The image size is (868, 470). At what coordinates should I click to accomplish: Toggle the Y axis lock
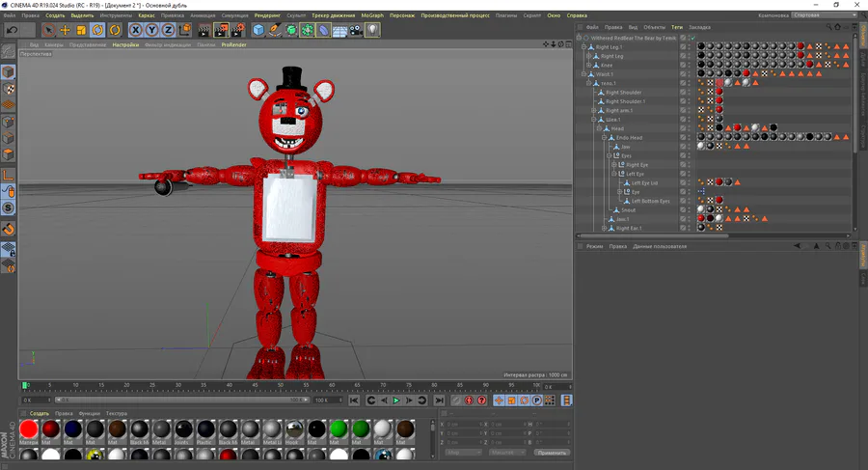pos(151,30)
